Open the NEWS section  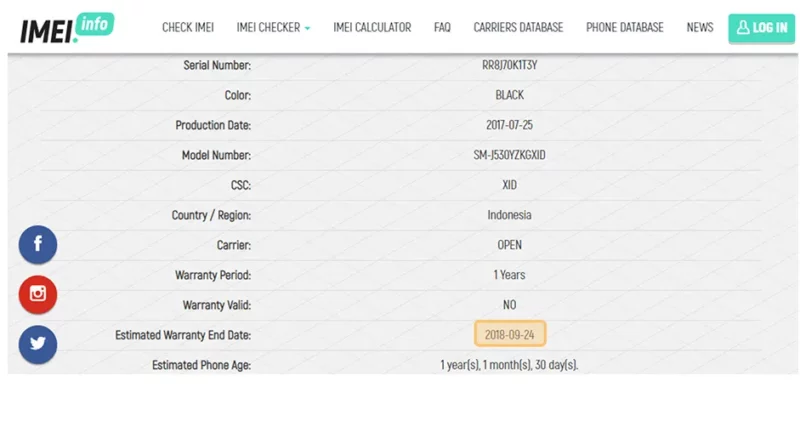click(x=699, y=28)
